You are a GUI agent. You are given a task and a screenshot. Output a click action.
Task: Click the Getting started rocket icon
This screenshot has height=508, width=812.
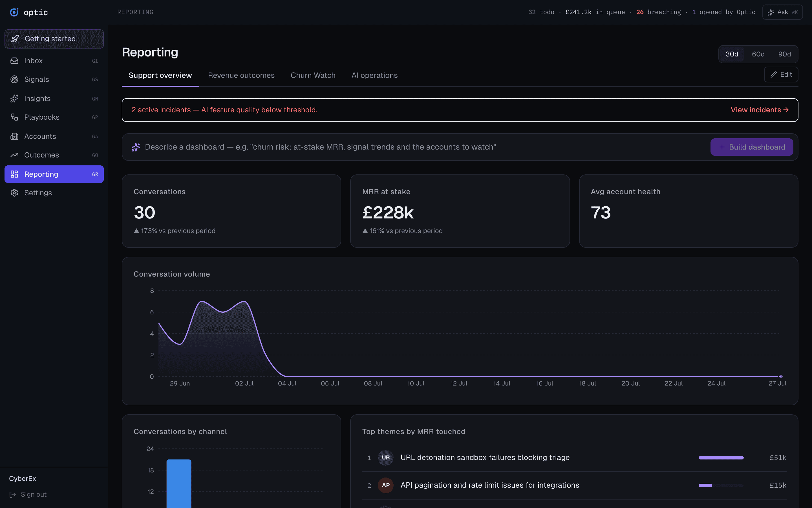point(15,39)
